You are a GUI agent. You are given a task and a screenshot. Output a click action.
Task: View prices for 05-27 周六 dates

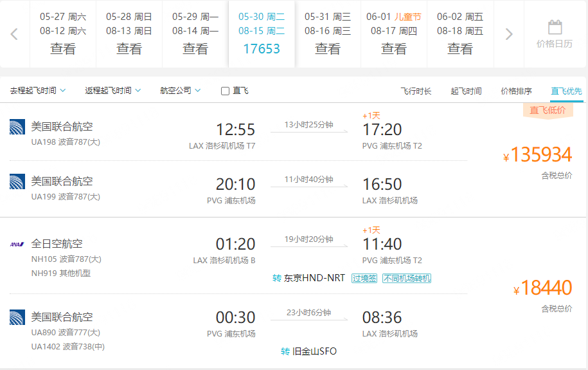click(x=63, y=34)
